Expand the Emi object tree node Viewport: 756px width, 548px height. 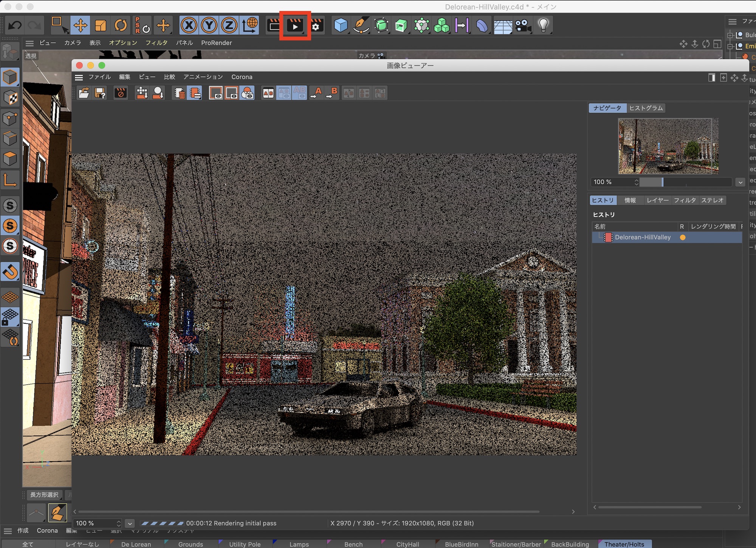[x=730, y=46]
